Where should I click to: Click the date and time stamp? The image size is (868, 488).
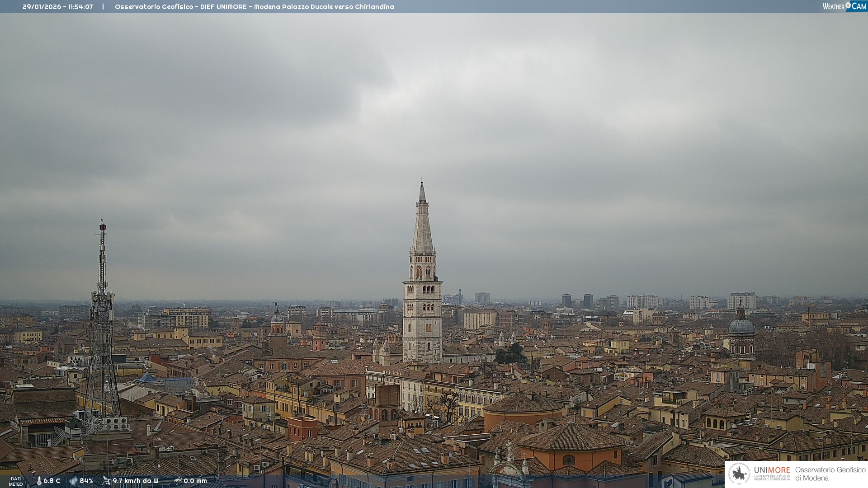[x=58, y=7]
